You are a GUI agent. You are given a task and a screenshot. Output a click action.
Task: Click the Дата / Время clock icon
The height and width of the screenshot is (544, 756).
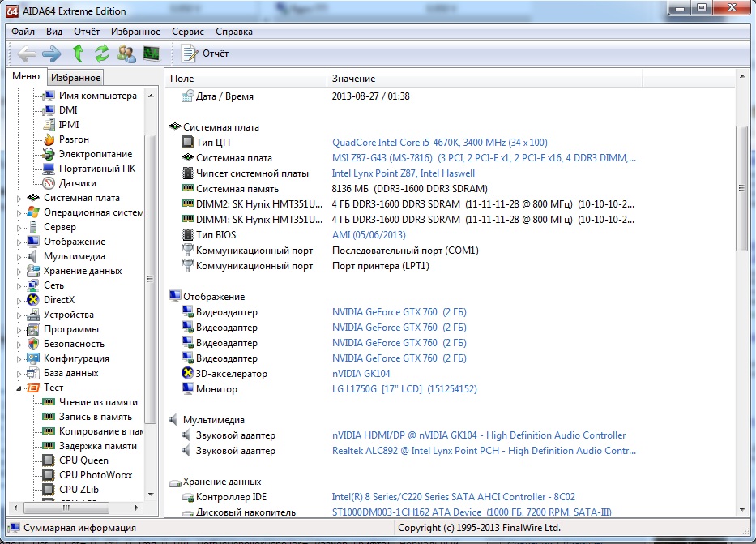pyautogui.click(x=187, y=96)
